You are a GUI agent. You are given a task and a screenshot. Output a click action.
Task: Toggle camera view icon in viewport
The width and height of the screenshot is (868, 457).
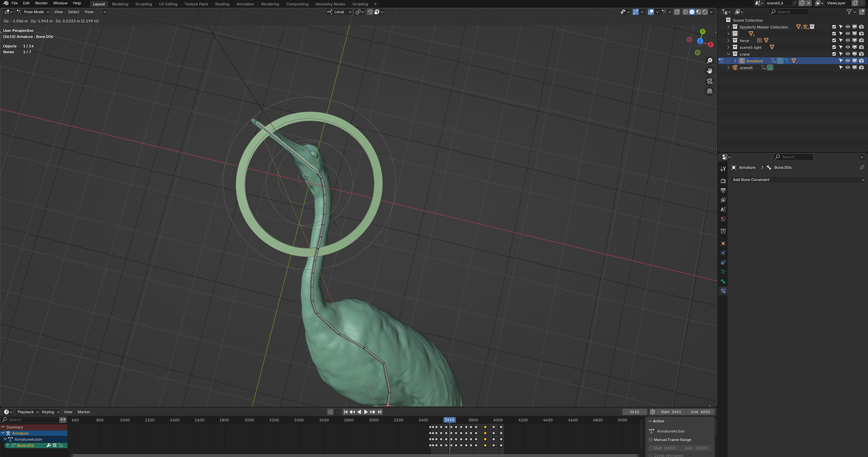click(x=709, y=81)
